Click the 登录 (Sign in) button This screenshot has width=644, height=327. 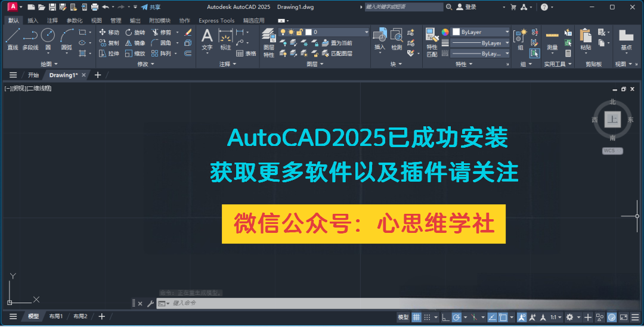466,7
